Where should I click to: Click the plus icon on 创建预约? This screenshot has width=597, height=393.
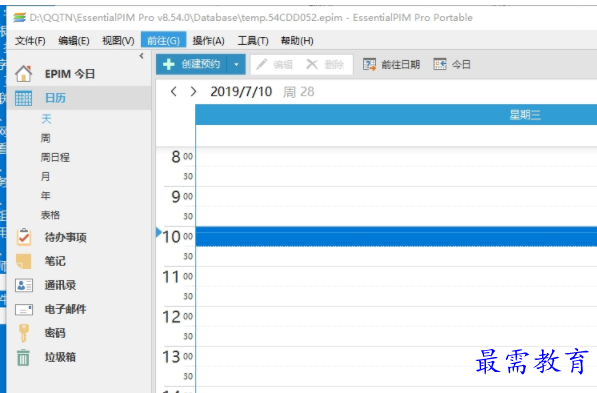(x=169, y=64)
